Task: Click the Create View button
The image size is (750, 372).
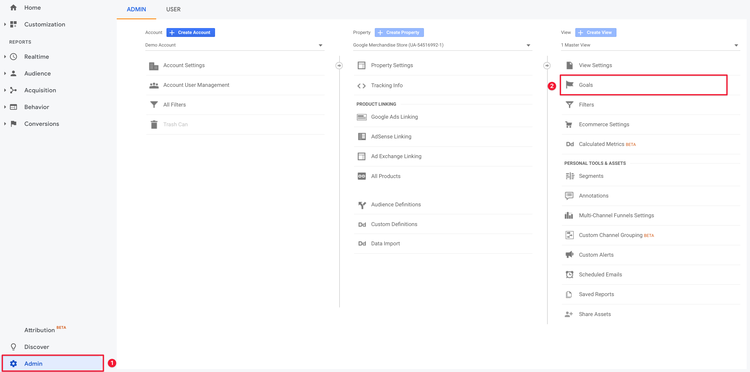Action: point(596,33)
